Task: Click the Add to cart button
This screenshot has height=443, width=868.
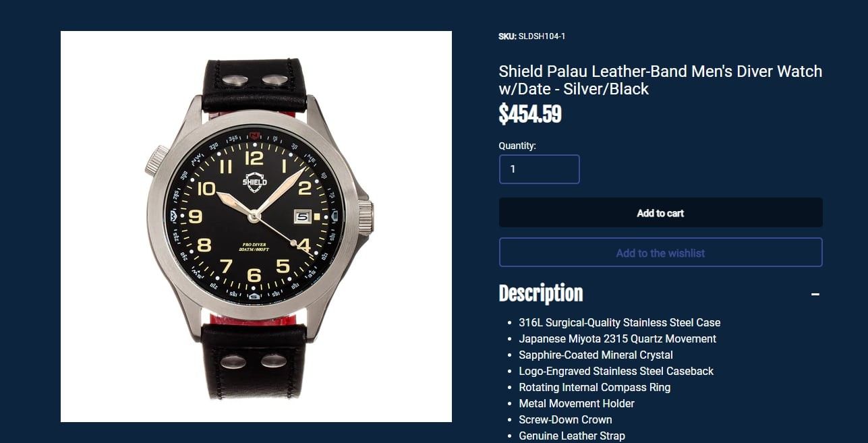Action: point(660,212)
